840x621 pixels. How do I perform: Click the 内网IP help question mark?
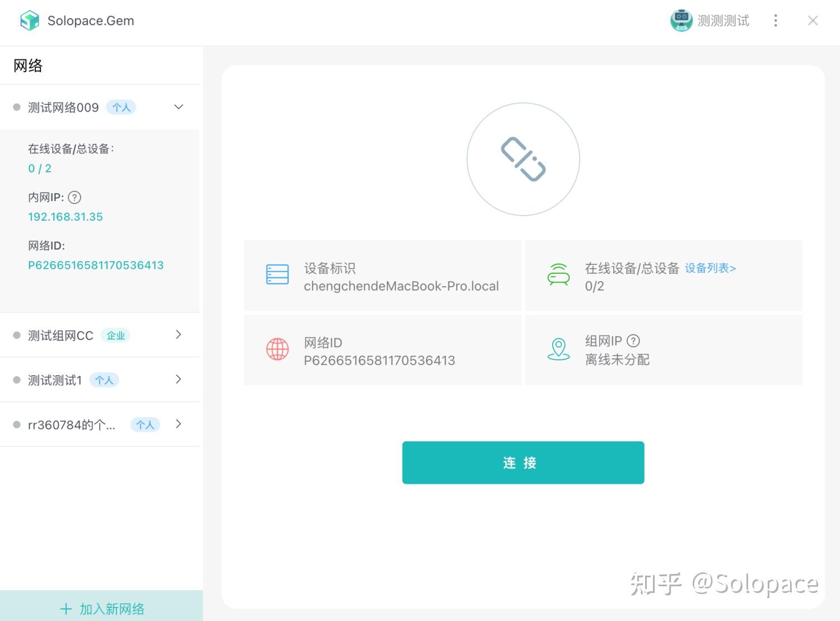(76, 197)
